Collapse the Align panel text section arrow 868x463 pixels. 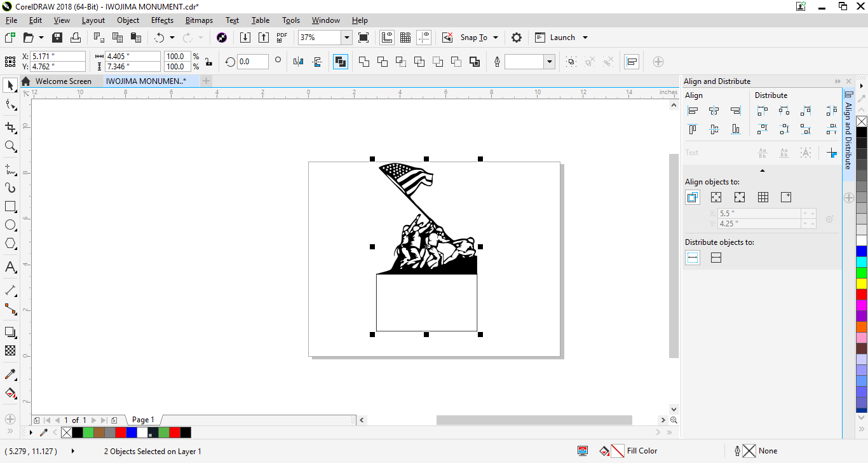(x=763, y=170)
